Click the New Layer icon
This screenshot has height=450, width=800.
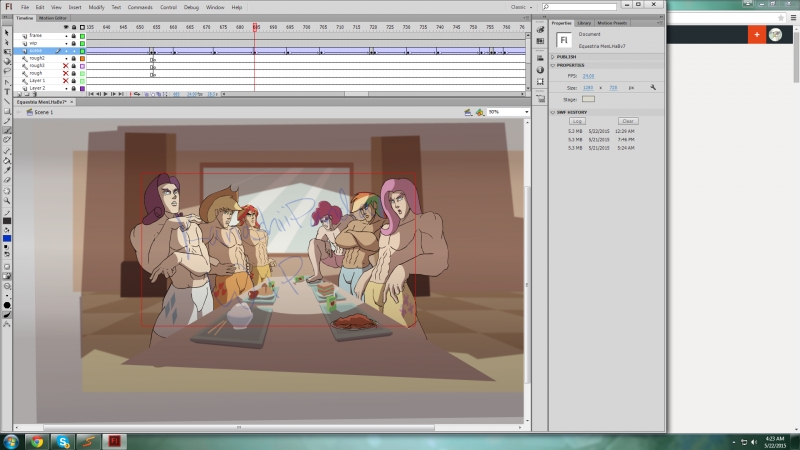pyautogui.click(x=19, y=94)
